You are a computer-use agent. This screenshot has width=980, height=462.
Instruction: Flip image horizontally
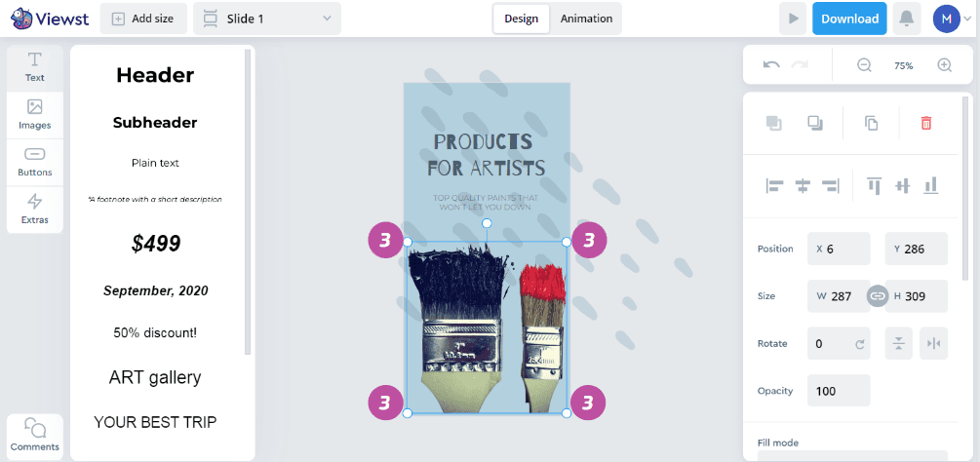point(934,343)
